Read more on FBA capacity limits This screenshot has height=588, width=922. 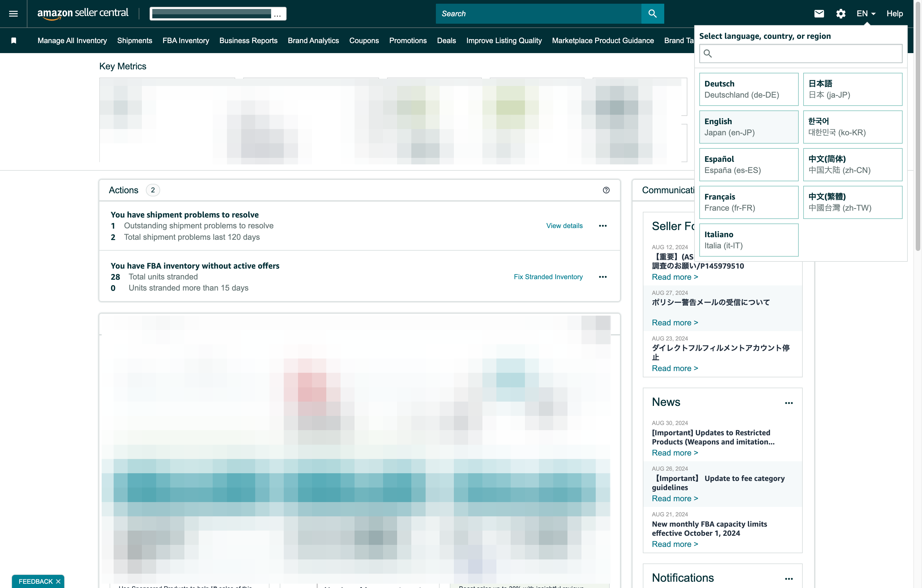point(675,544)
